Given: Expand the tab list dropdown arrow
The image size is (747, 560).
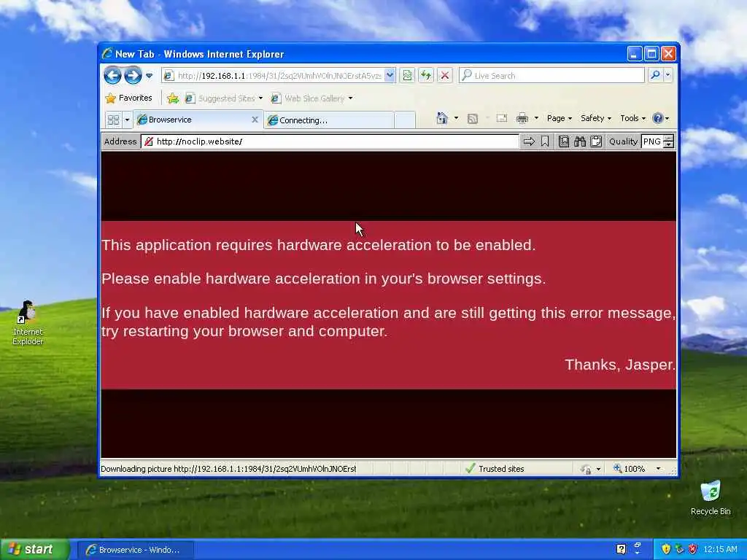Looking at the screenshot, I should coord(127,120).
